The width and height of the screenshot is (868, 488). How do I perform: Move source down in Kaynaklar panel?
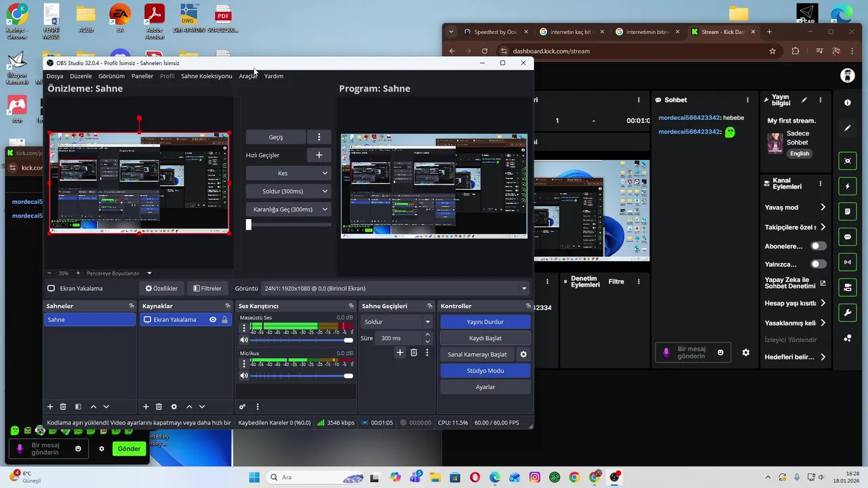202,407
